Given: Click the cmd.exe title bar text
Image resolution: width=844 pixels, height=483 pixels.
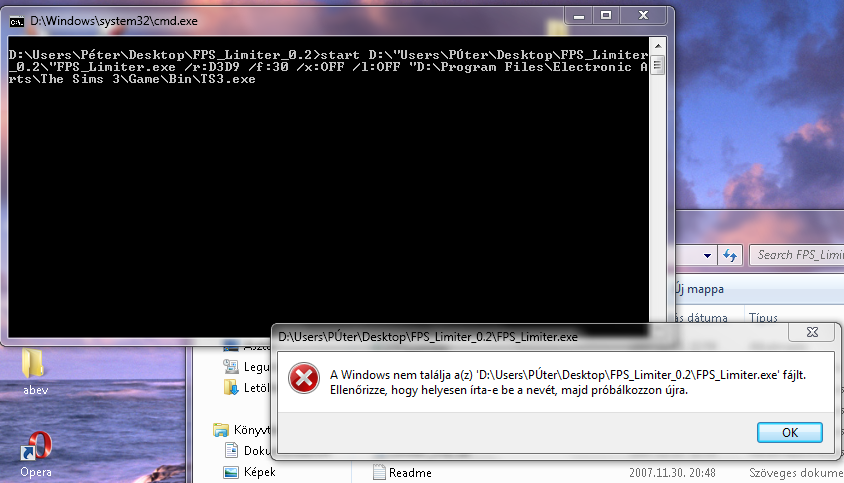Looking at the screenshot, I should coord(114,21).
